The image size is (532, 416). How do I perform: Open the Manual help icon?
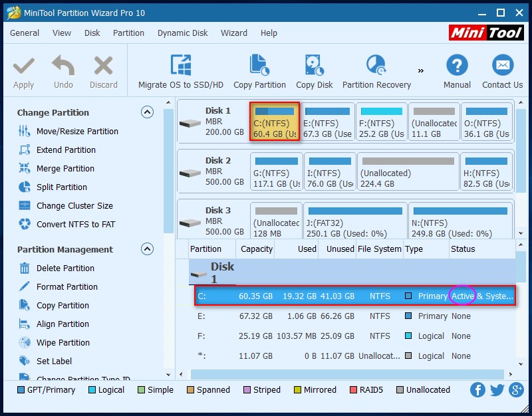457,70
